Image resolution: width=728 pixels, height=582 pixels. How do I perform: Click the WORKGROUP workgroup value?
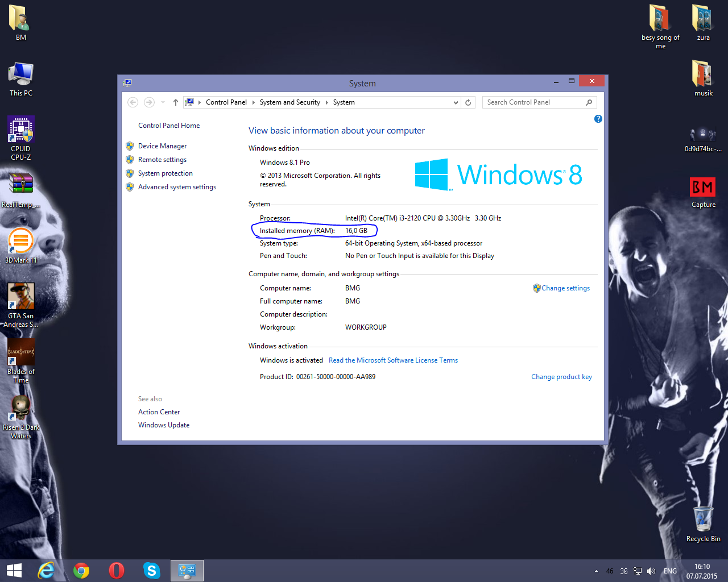pyautogui.click(x=366, y=327)
